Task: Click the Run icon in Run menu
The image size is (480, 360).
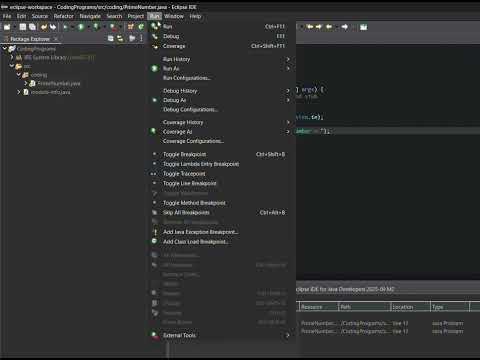Action: [154, 26]
